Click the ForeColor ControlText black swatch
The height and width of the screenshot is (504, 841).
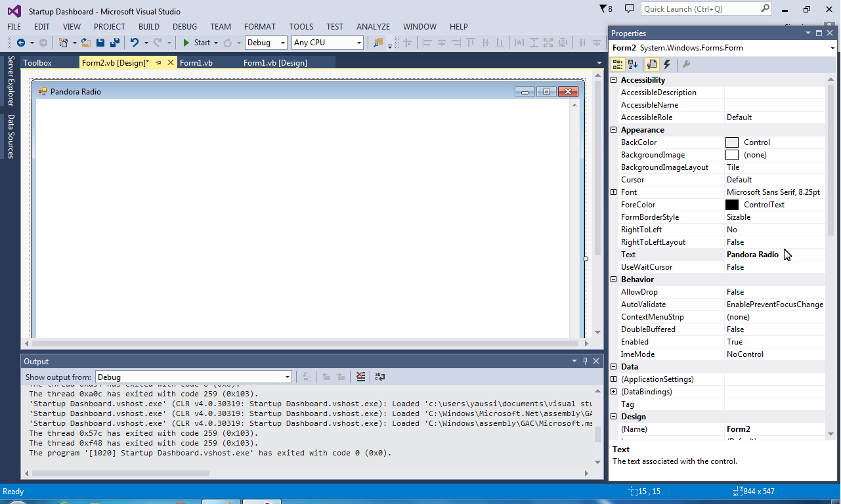[732, 205]
